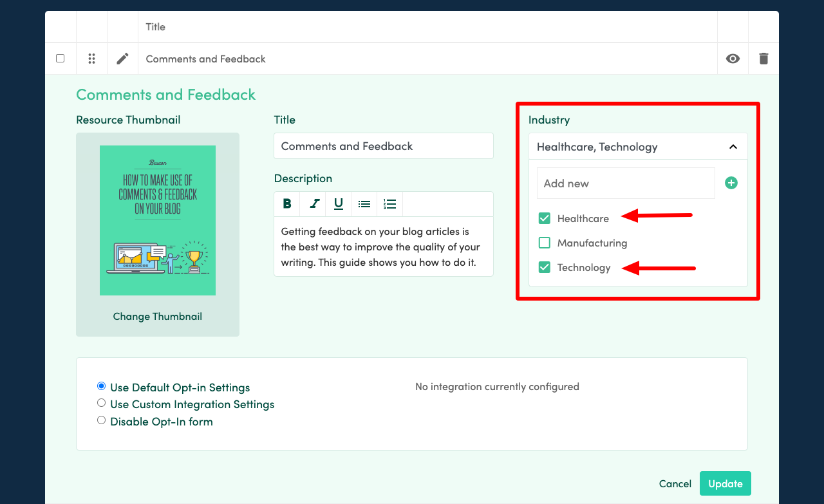
Task: Choose Disable Opt-In form option
Action: [x=101, y=420]
